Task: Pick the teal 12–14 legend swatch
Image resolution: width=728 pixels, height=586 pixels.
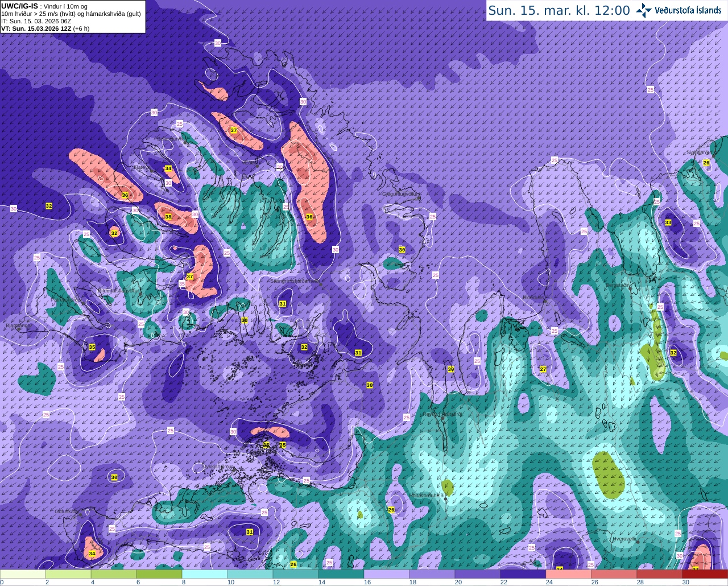Action: tap(296, 574)
